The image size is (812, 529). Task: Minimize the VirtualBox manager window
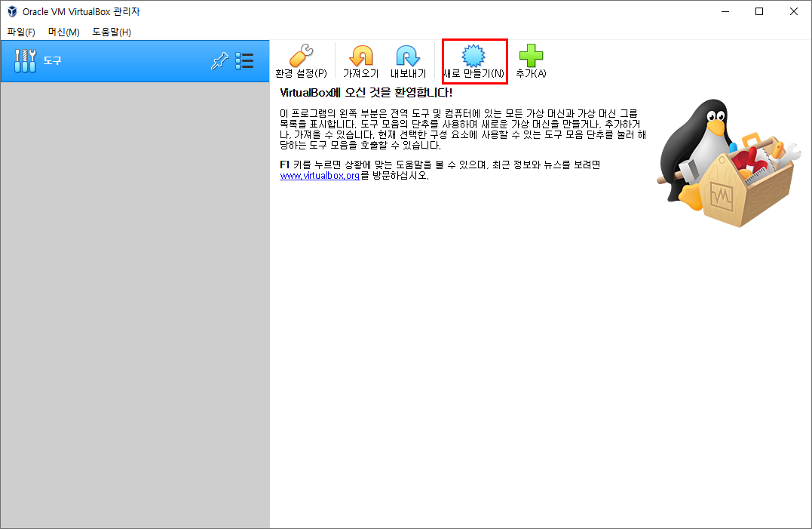point(725,11)
